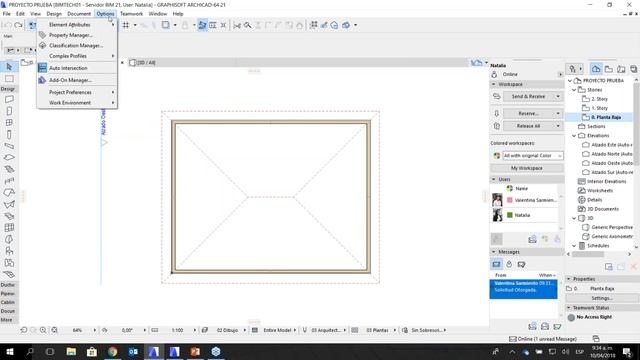Expand the Project Preferences submenu
This screenshot has height=360, width=640.
[77, 92]
